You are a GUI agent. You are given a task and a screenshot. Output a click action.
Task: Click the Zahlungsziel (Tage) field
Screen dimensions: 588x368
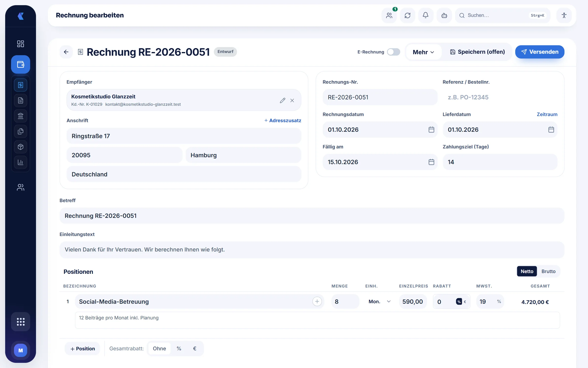coord(500,162)
